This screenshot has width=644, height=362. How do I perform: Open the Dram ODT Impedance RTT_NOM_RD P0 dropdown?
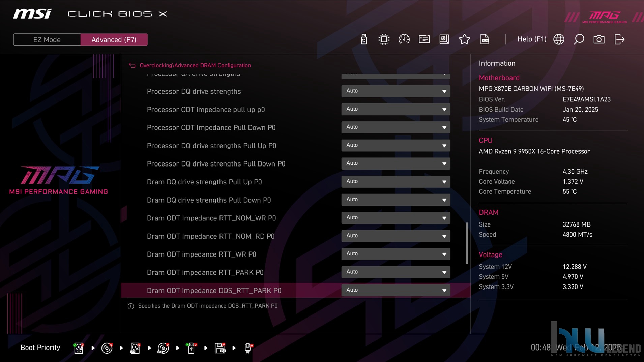coord(396,236)
